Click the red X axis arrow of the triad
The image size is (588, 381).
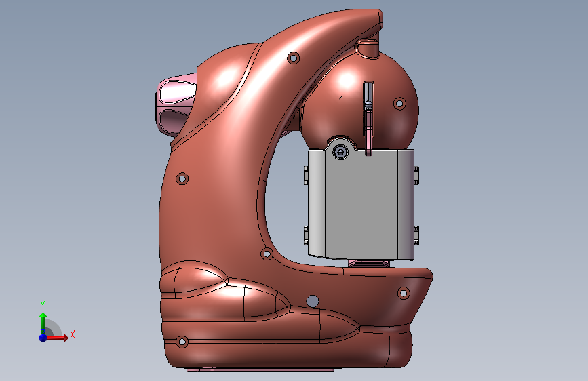point(56,338)
